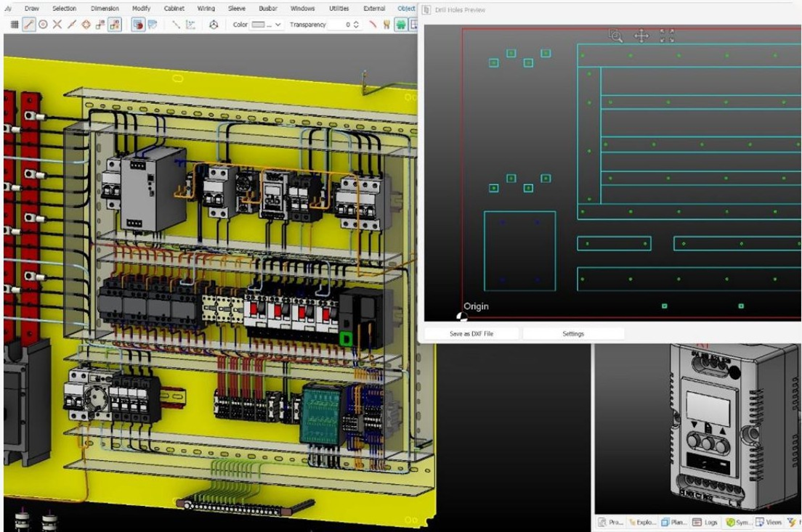
Task: Open the Wiring menu
Action: (x=206, y=8)
